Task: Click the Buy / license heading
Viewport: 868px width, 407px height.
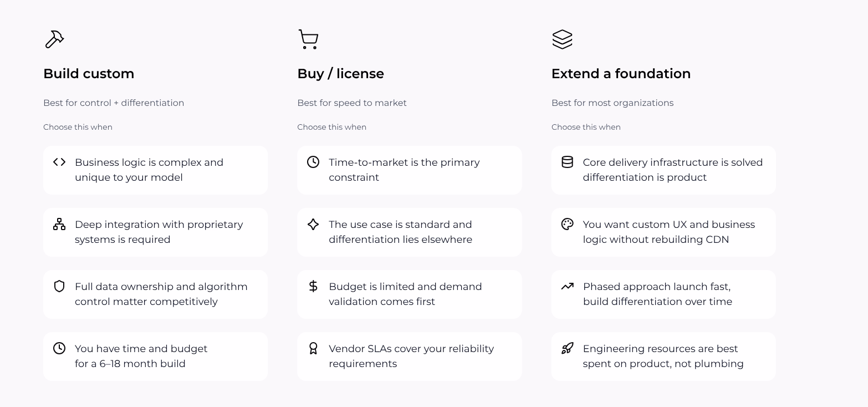Action: (x=340, y=74)
